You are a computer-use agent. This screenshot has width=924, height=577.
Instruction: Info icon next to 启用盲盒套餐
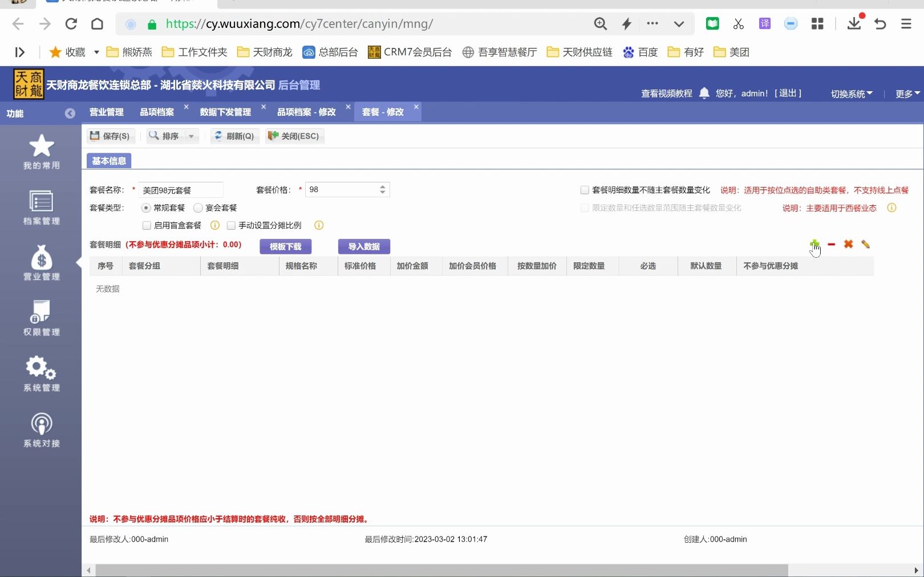[x=215, y=225]
